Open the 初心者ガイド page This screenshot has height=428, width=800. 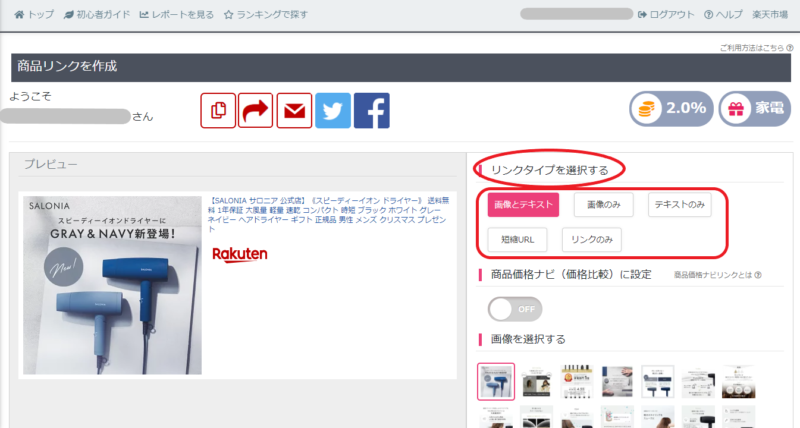pos(96,14)
